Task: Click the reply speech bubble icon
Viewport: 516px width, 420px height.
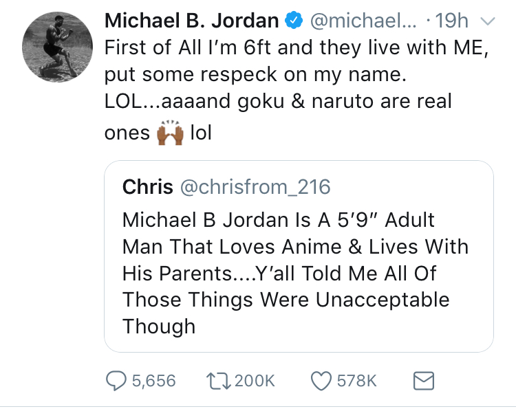Action: tap(116, 380)
